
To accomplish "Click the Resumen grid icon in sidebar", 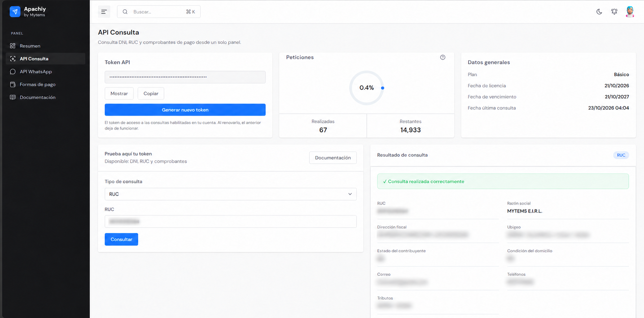I will 13,46.
